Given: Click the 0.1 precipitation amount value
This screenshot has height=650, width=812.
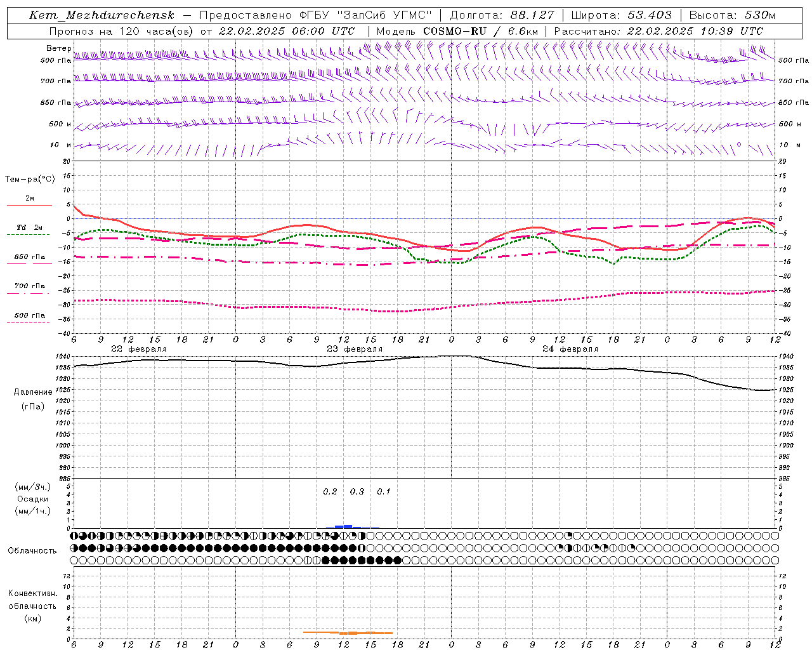Looking at the screenshot, I should coord(384,491).
